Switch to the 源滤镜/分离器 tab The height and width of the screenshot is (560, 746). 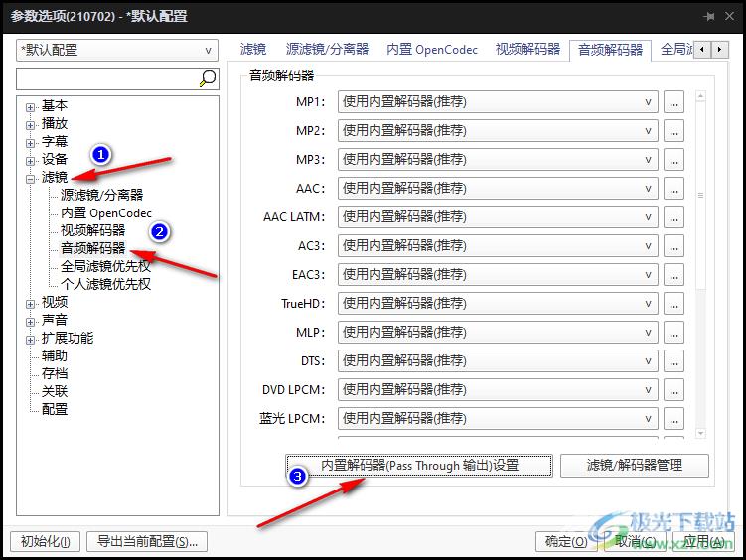tap(327, 49)
